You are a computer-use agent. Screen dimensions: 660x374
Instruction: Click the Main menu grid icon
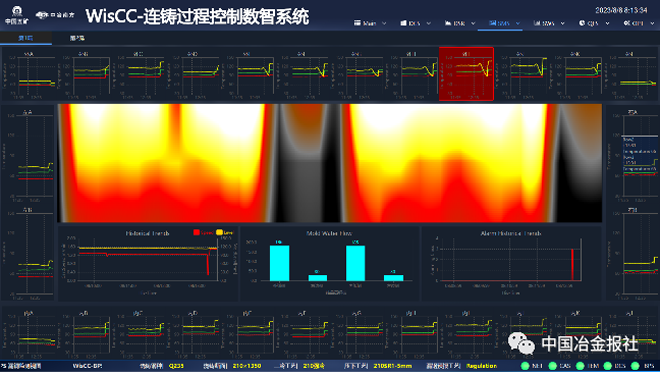click(357, 23)
